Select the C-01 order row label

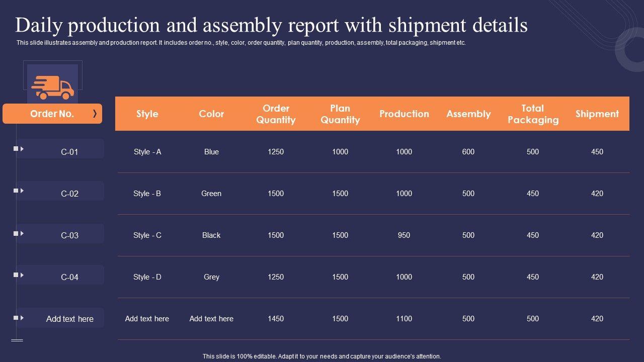pyautogui.click(x=69, y=151)
